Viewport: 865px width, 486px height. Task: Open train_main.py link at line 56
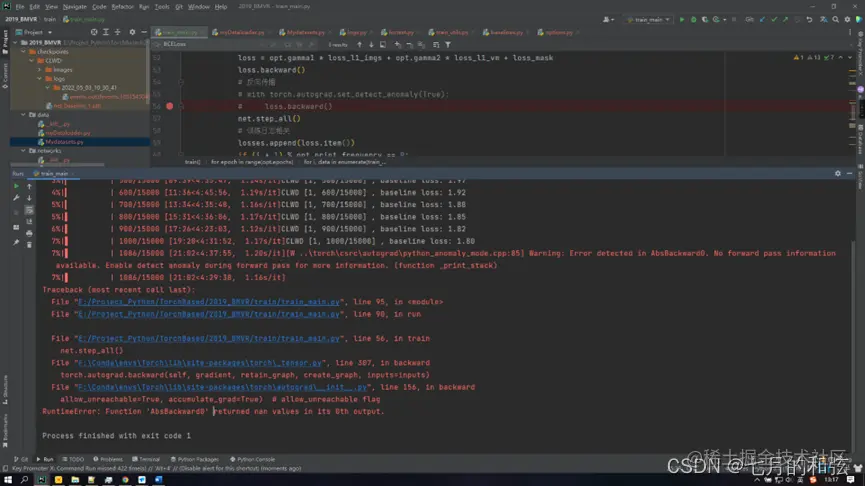(x=209, y=338)
